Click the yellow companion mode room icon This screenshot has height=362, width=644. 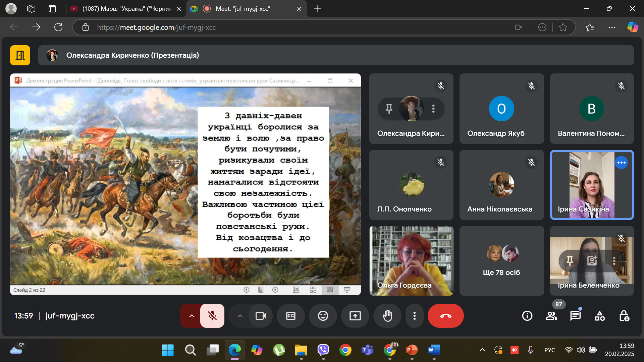[20, 55]
